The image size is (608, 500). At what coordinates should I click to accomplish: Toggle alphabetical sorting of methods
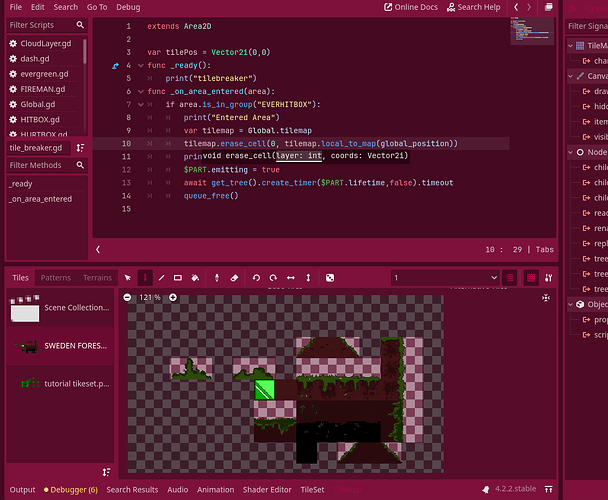pyautogui.click(x=80, y=148)
